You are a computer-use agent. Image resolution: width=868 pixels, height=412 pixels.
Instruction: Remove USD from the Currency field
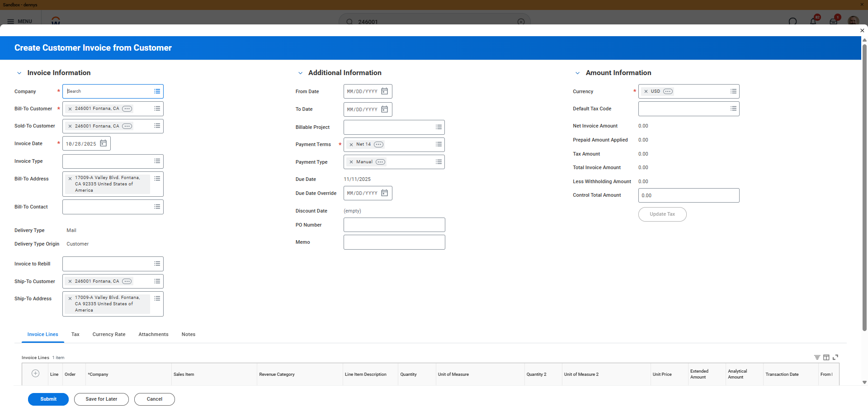646,91
